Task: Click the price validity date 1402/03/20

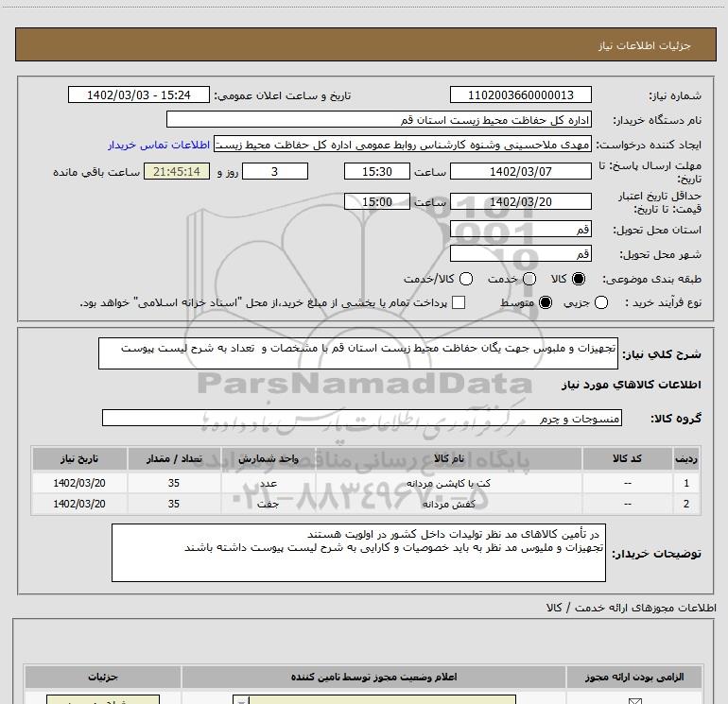Action: click(x=520, y=201)
